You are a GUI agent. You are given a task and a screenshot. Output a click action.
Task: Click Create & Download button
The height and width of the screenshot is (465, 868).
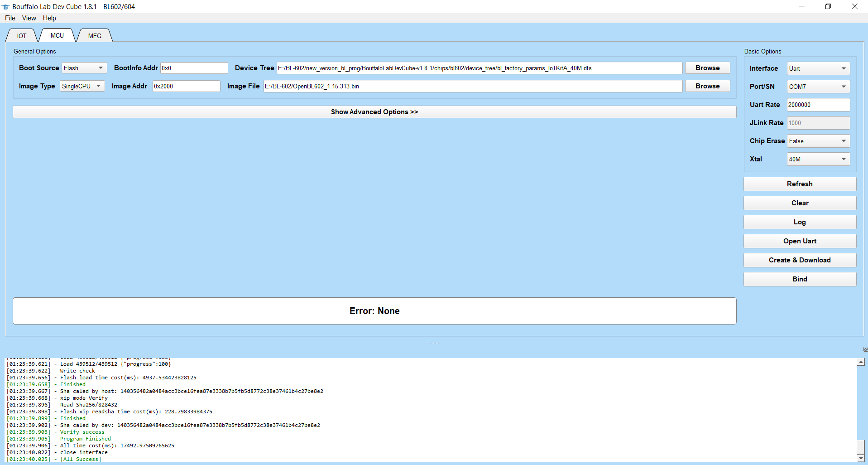(800, 260)
